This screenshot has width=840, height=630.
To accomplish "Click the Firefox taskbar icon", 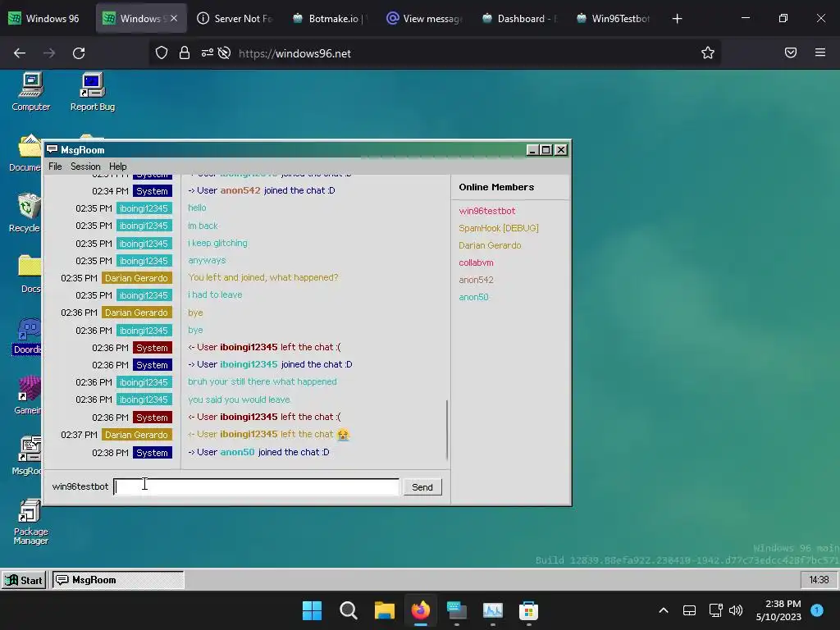I will tap(421, 610).
